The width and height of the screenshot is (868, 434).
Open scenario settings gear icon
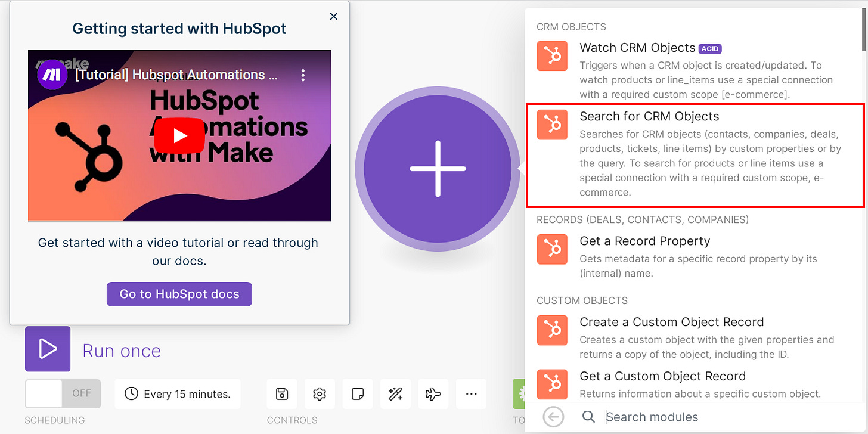(x=320, y=394)
